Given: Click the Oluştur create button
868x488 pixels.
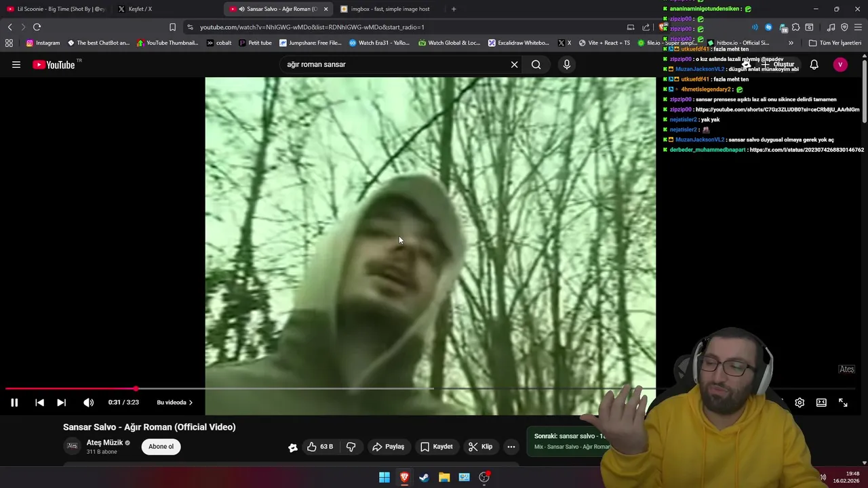Looking at the screenshot, I should (778, 64).
